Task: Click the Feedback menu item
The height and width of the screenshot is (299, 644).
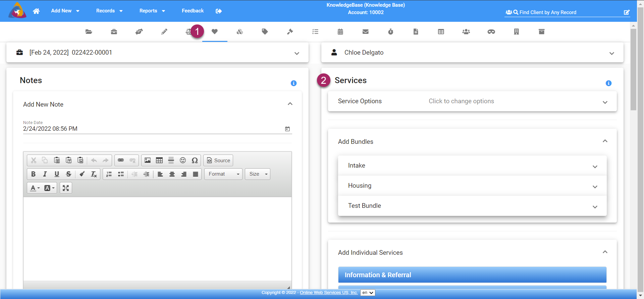Action: tap(193, 11)
